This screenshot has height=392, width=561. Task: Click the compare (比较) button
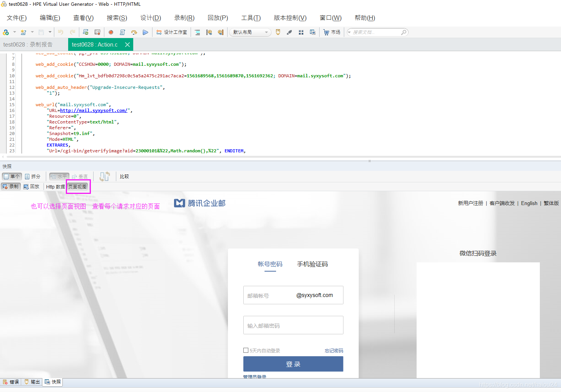[124, 177]
